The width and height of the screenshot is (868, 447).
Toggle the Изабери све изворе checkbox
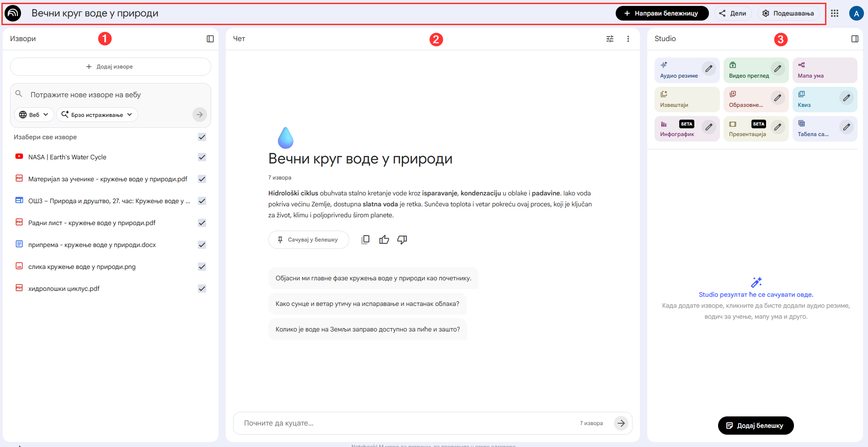pos(202,137)
